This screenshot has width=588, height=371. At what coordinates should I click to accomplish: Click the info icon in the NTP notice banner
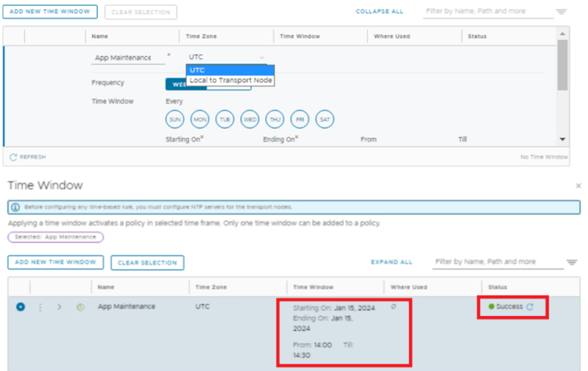point(15,207)
